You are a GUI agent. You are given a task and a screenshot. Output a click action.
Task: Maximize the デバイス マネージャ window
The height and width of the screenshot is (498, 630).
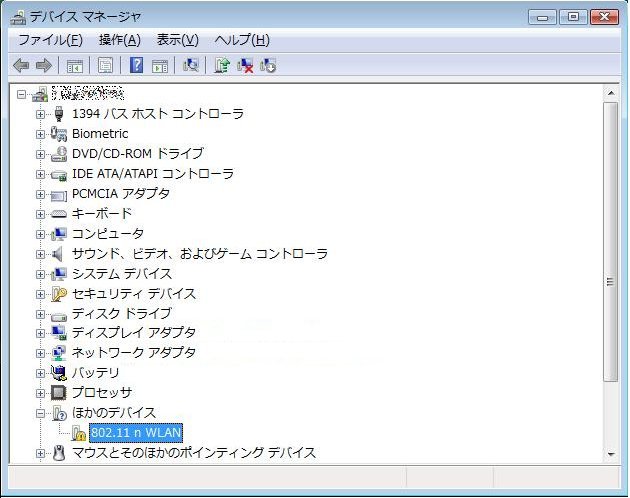click(x=573, y=17)
